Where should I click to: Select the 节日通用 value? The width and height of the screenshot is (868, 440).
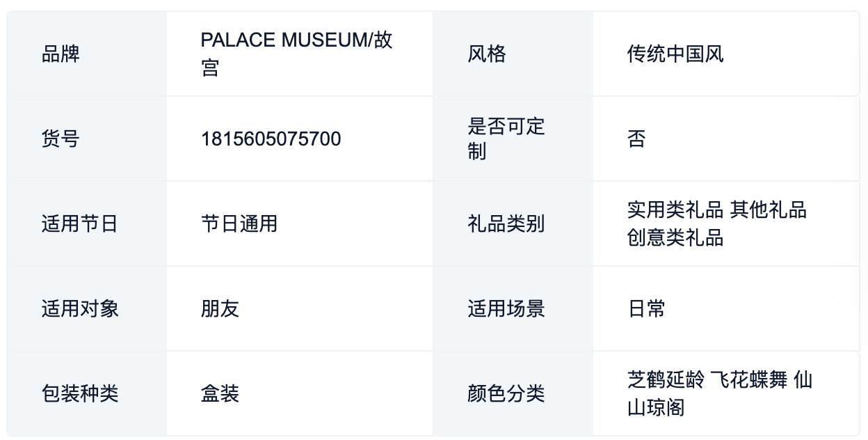pyautogui.click(x=239, y=223)
